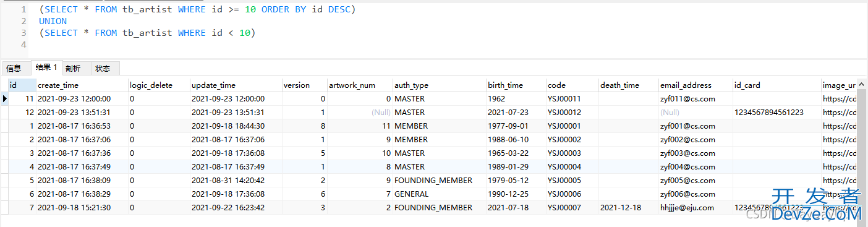This screenshot has height=227, width=868.
Task: Switch to the 信息 tab
Action: [14, 68]
